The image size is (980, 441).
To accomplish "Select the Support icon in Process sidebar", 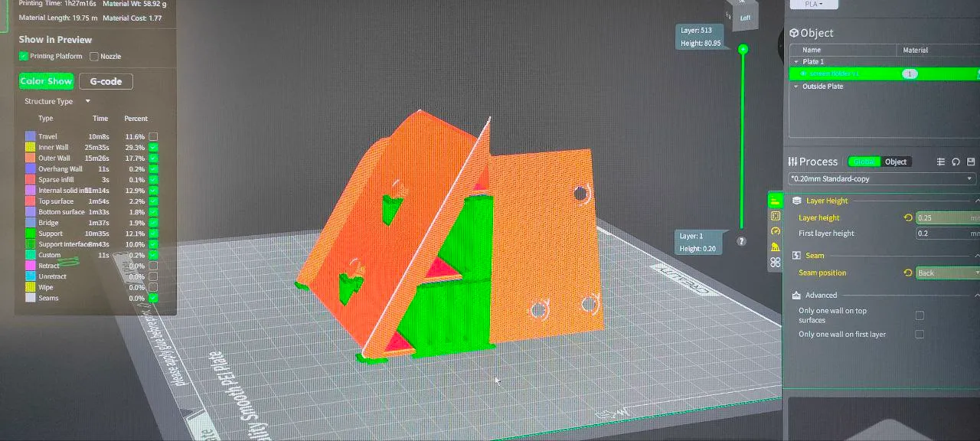I will (x=775, y=247).
